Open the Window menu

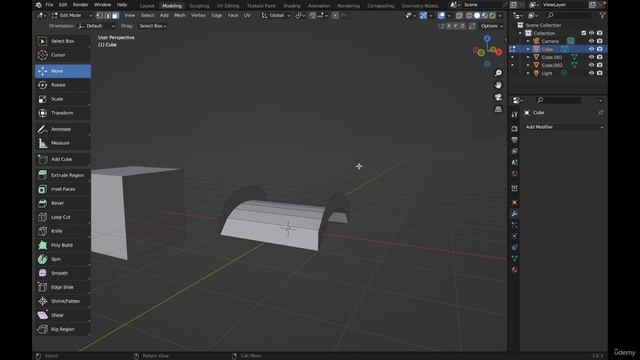point(102,4)
